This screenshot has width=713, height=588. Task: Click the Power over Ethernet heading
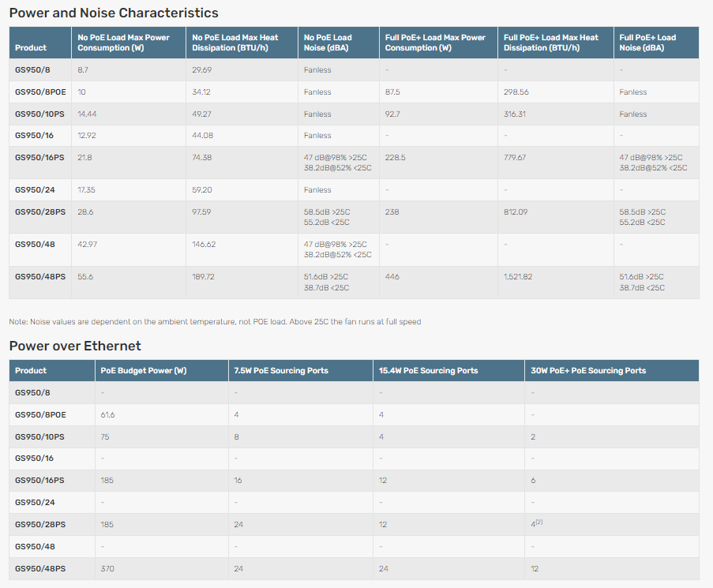point(75,346)
